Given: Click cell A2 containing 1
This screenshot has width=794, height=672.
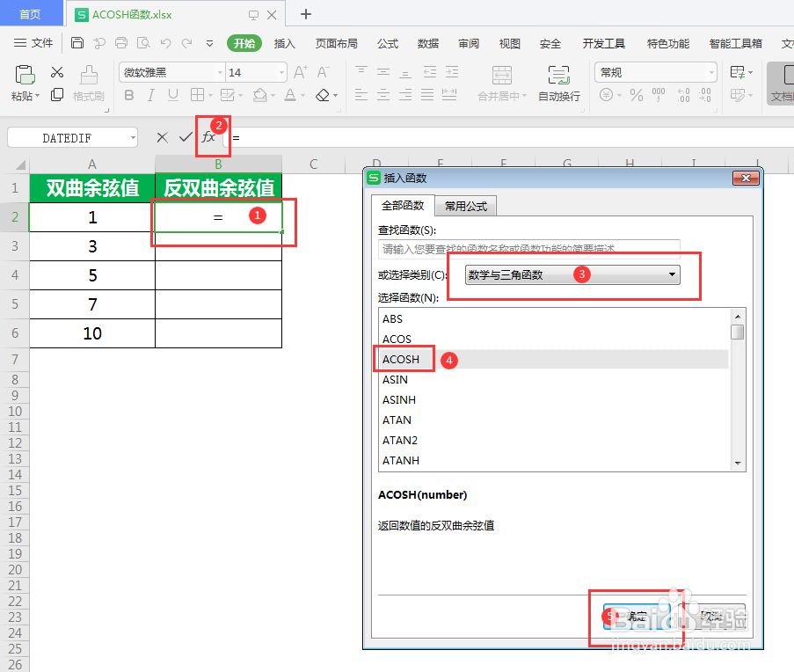Looking at the screenshot, I should tap(92, 217).
